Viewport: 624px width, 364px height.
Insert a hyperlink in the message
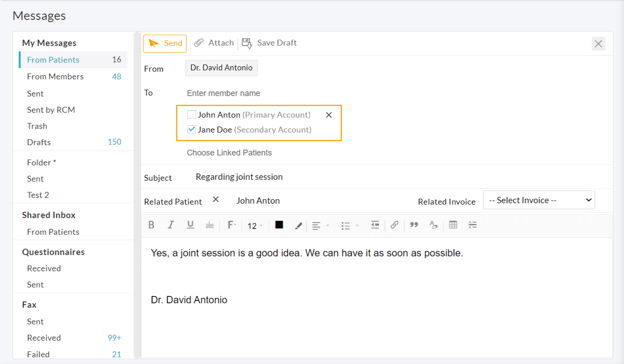395,225
